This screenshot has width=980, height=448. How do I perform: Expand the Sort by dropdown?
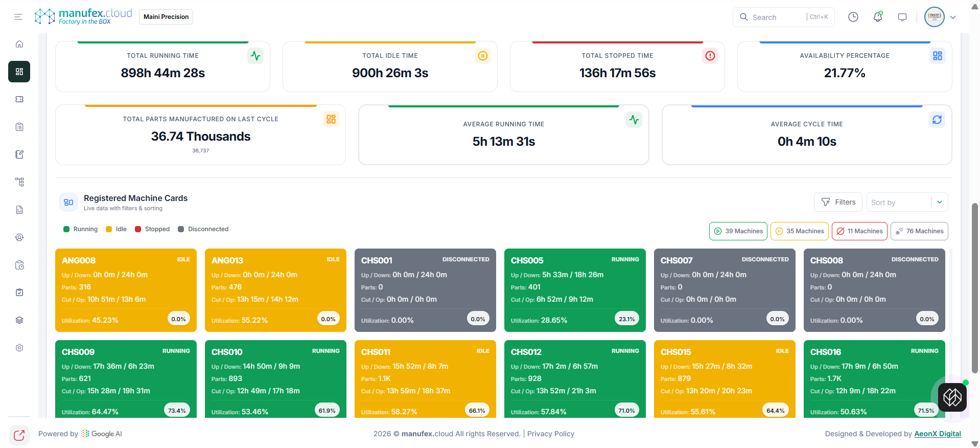[907, 202]
